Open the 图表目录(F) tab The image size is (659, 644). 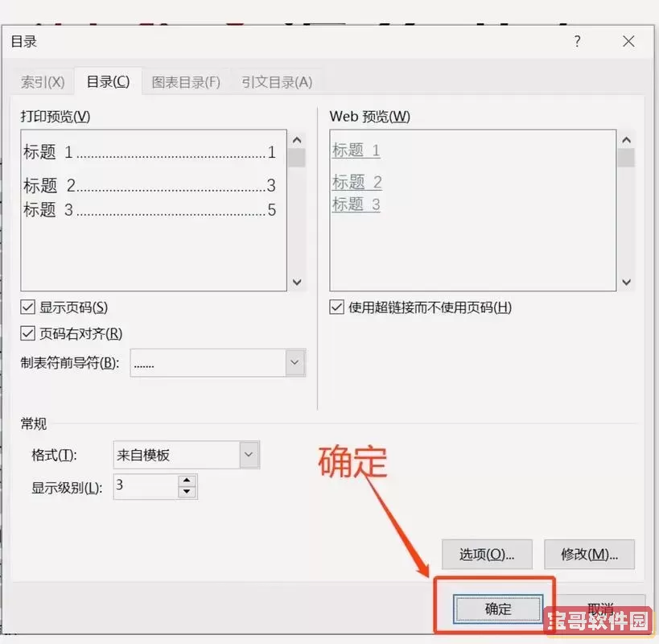[186, 82]
